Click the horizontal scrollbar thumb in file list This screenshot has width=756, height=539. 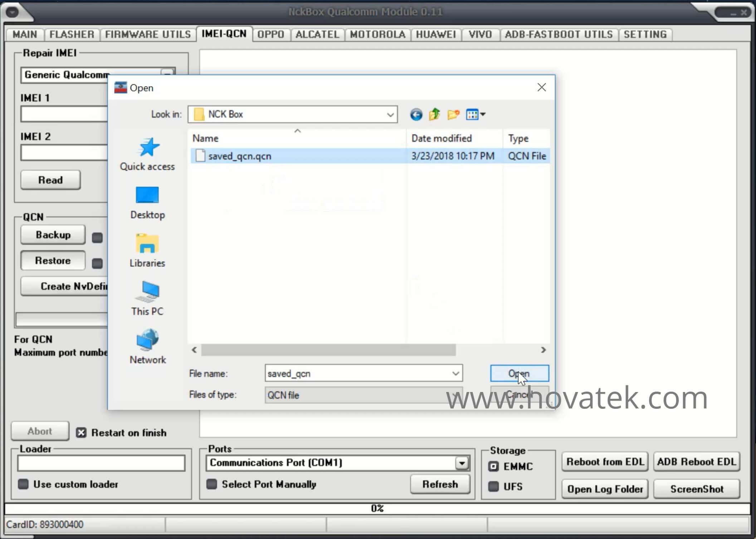click(328, 350)
